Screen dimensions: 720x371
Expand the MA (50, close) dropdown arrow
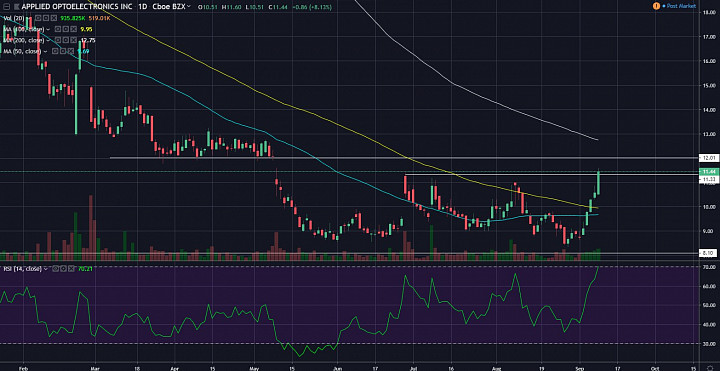[45, 51]
